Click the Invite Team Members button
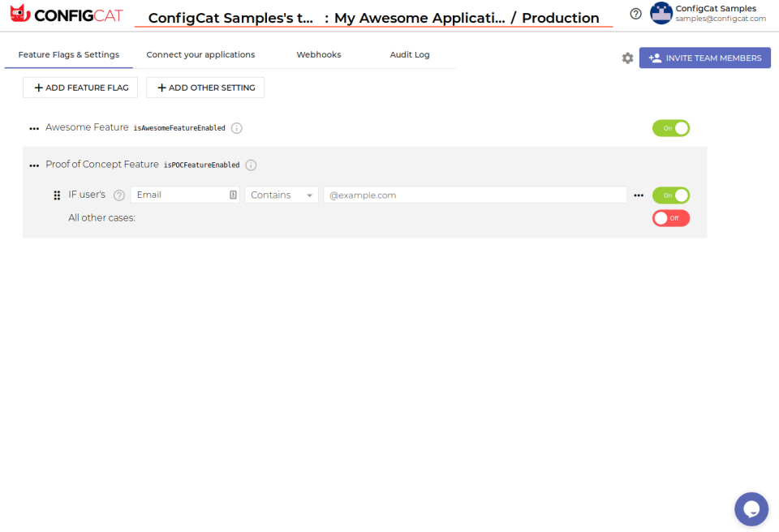 pyautogui.click(x=704, y=58)
